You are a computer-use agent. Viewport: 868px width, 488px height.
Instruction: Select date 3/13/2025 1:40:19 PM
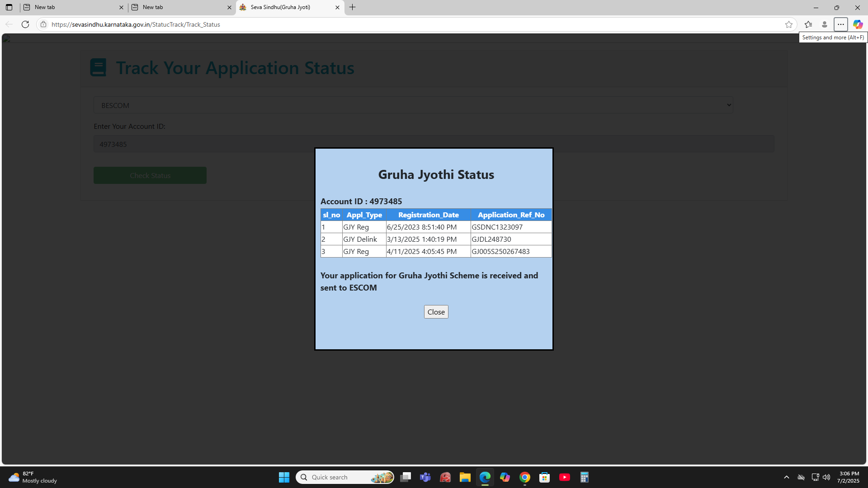[422, 239]
